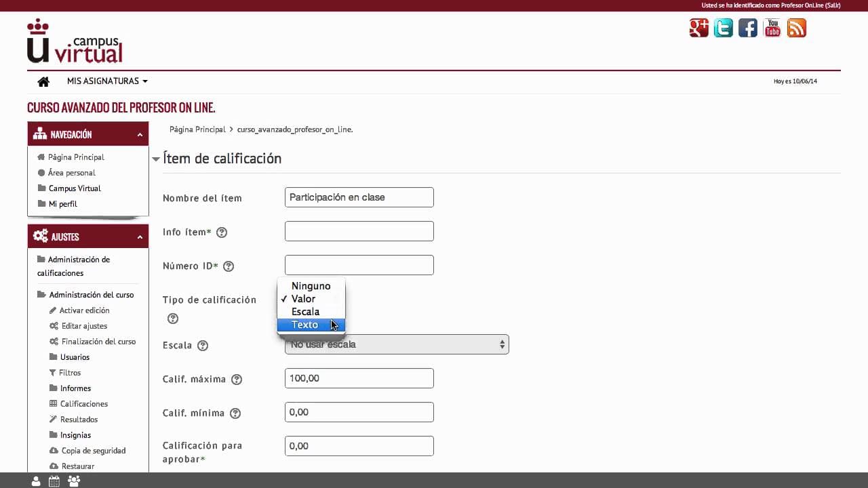Open the Twitter social icon

pyautogui.click(x=724, y=28)
